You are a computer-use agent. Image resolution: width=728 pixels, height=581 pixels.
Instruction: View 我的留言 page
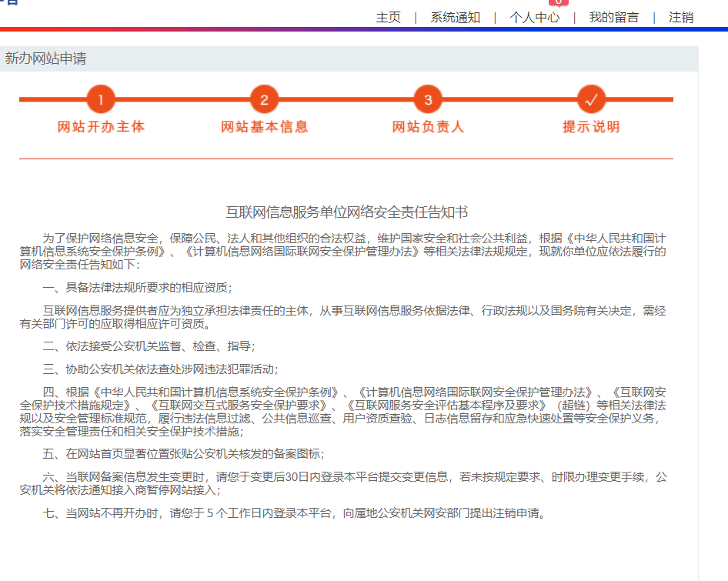click(x=613, y=17)
